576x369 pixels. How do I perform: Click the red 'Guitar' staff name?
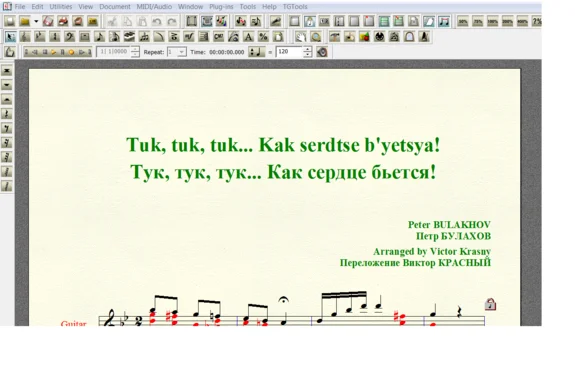73,323
